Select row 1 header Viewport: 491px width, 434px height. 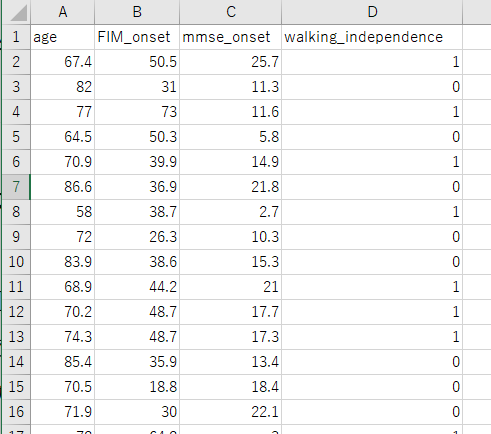[x=17, y=37]
